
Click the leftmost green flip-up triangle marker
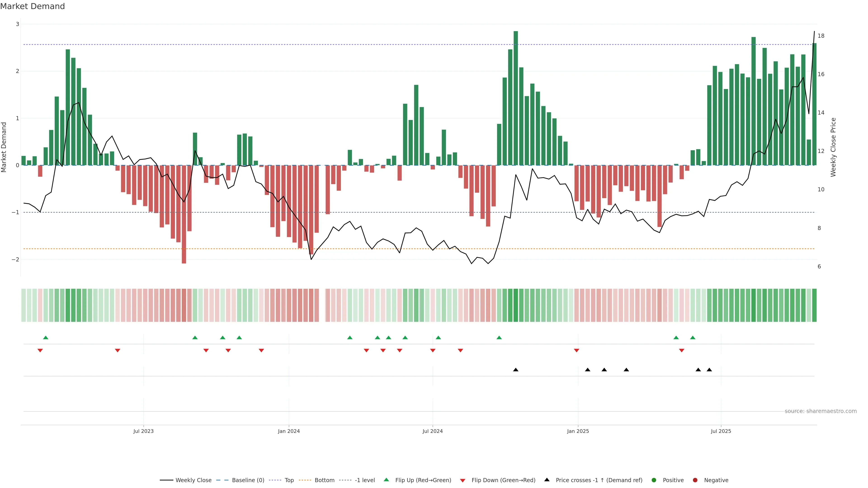(46, 338)
